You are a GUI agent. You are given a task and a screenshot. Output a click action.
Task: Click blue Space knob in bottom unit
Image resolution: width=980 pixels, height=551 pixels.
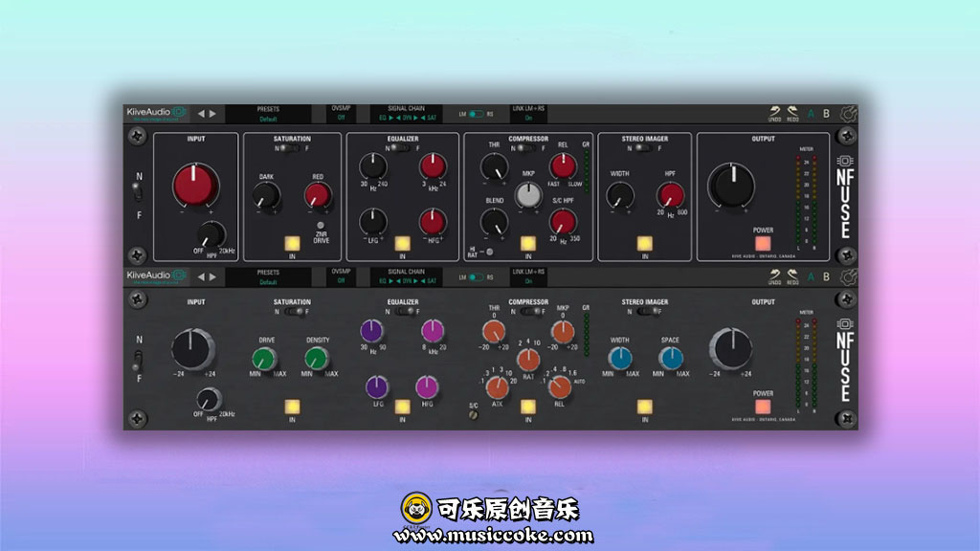click(x=671, y=358)
